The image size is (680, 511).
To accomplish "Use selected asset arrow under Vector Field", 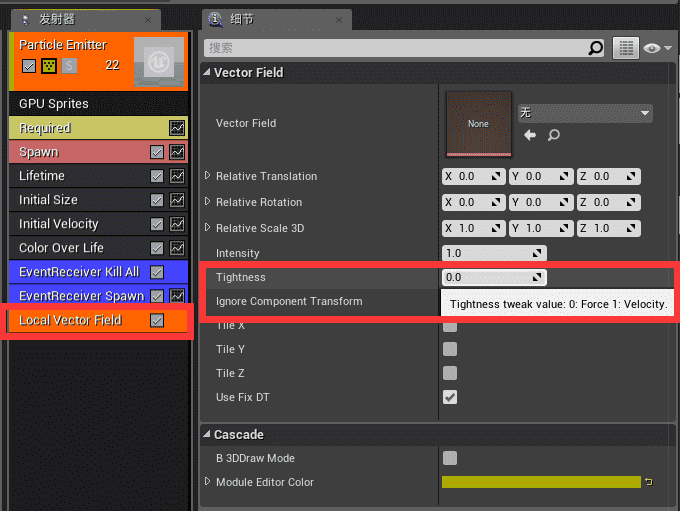I will [530, 135].
